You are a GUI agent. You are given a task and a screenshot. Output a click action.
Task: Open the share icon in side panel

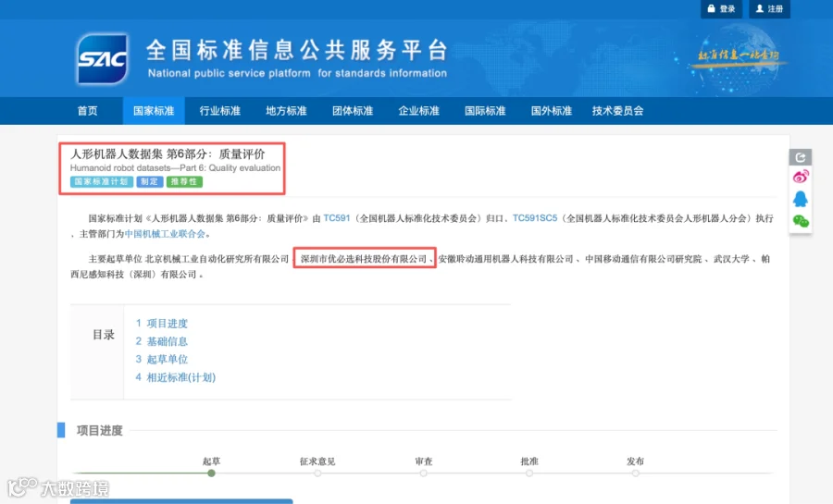800,157
